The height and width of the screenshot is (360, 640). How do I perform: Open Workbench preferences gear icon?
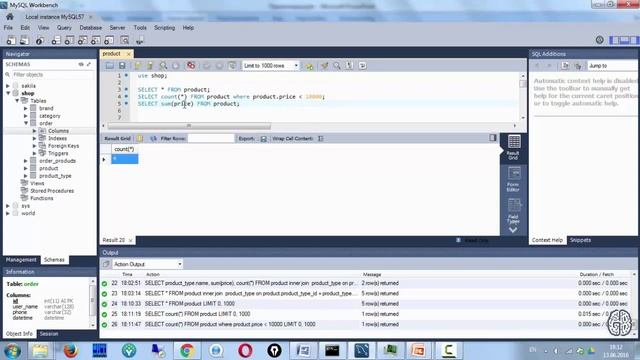pos(600,40)
